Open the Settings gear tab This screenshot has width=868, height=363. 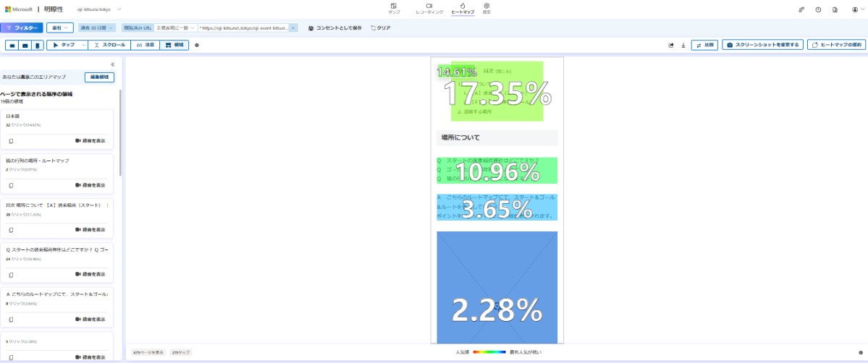[x=486, y=9]
